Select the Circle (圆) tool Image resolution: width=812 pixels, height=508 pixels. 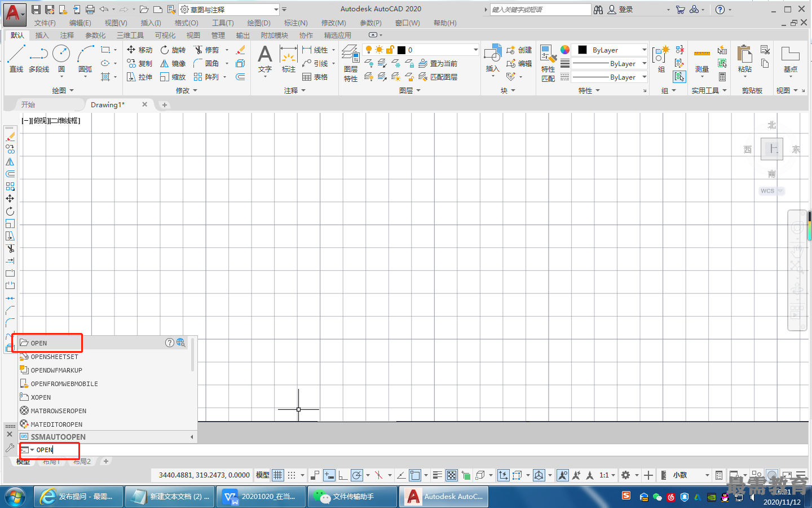(x=61, y=59)
